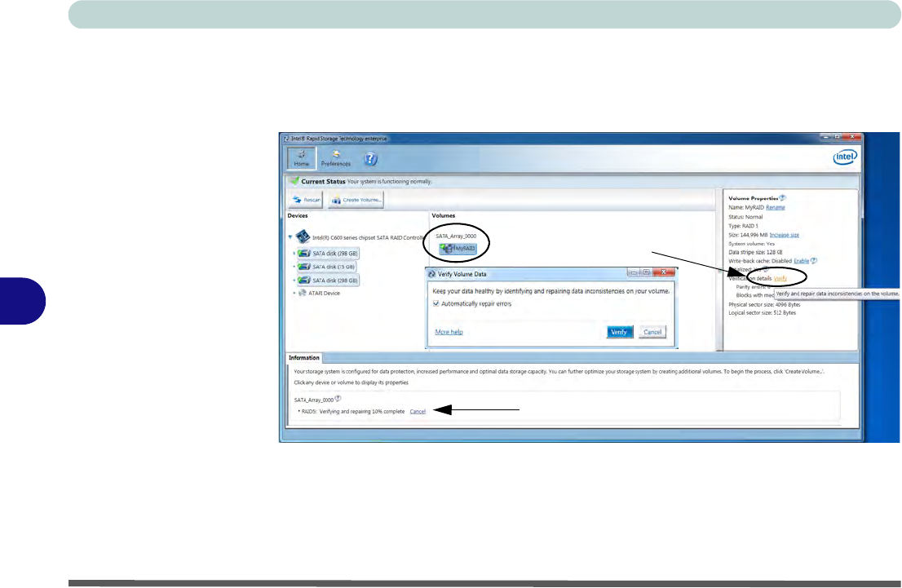Select the SATA disk (75 GB) device
Screen dimensions: 902x588
[327, 267]
